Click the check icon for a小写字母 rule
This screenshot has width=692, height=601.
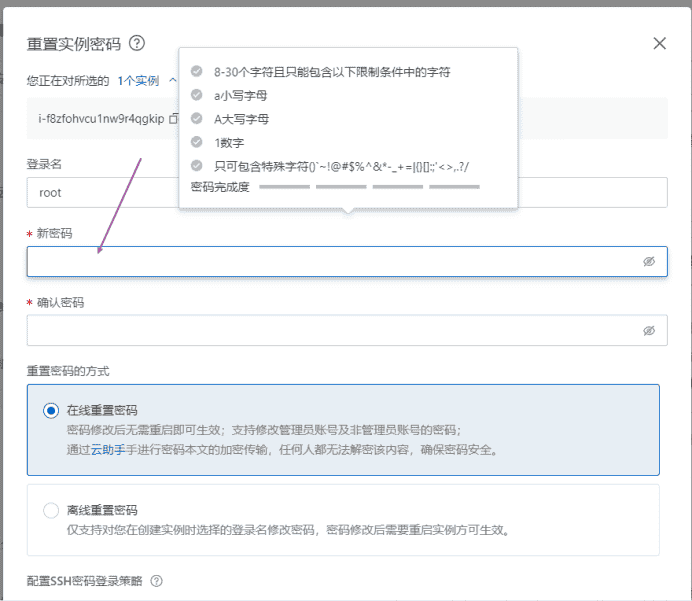pyautogui.click(x=197, y=95)
